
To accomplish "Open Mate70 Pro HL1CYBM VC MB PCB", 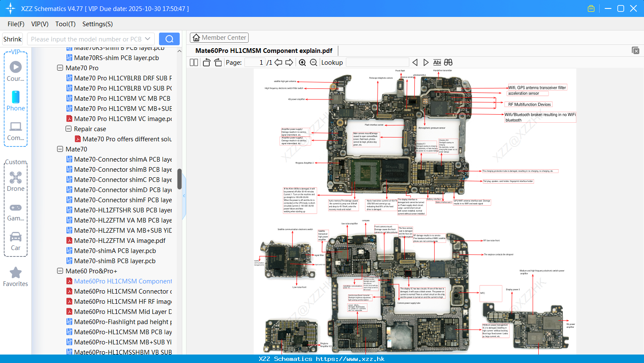I will 118,98.
